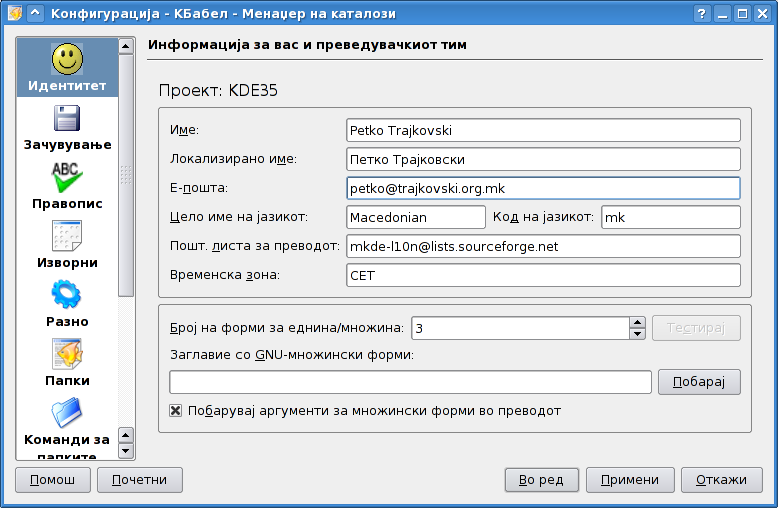Click the Име label text
The height and width of the screenshot is (508, 778).
click(x=184, y=130)
